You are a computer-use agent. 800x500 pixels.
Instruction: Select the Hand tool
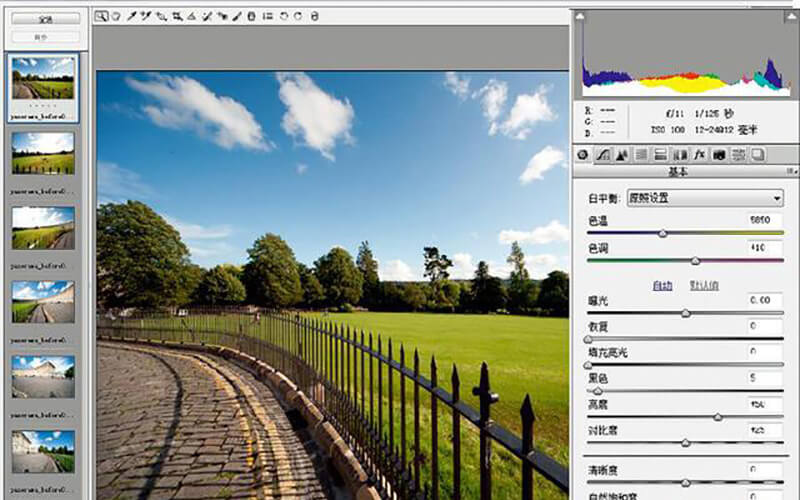(x=116, y=16)
